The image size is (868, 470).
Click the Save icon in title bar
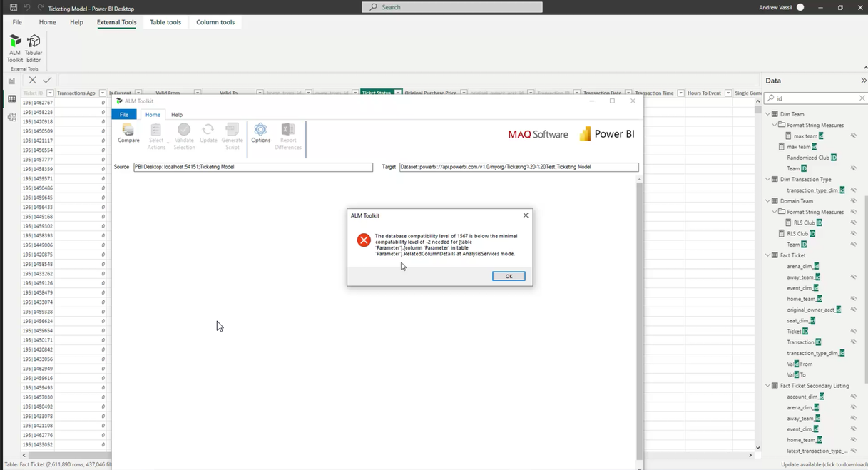(x=14, y=7)
